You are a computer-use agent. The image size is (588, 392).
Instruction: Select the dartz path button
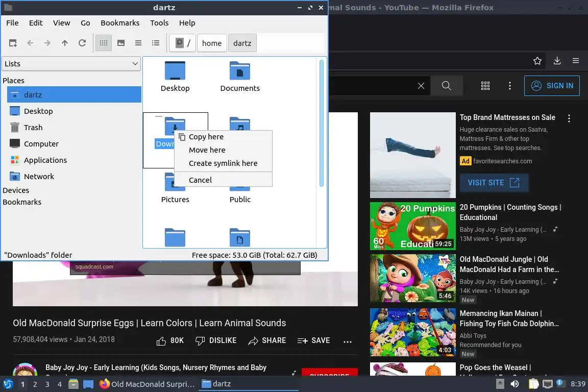pos(242,43)
